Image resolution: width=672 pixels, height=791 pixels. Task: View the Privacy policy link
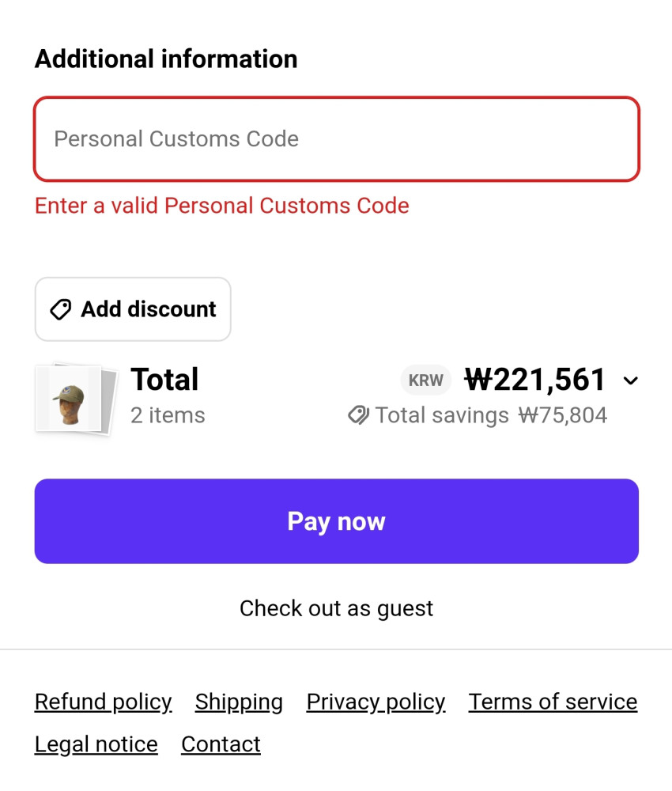(x=376, y=702)
